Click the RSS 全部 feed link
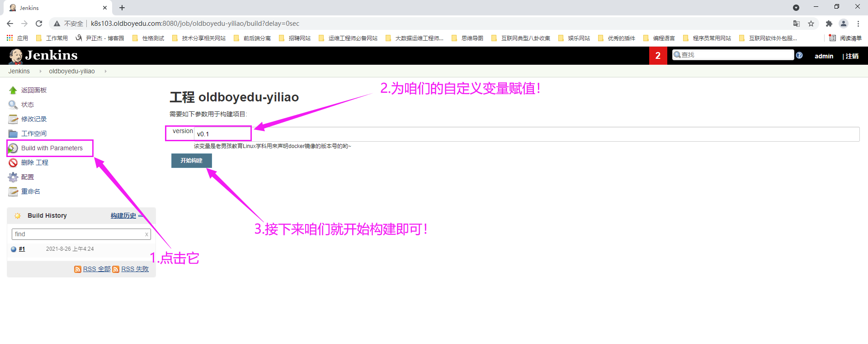 tap(96, 269)
